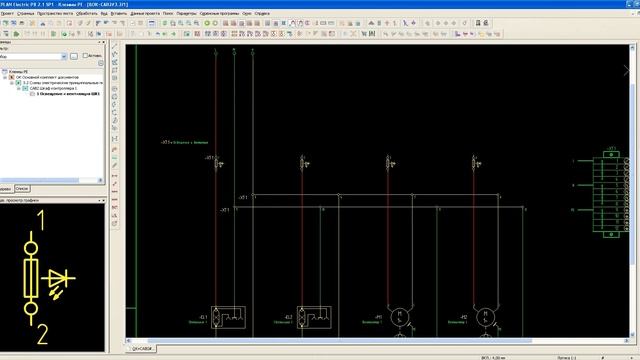Select lamp device -E1 on schematic
640x360 pixels.
(x=228, y=317)
